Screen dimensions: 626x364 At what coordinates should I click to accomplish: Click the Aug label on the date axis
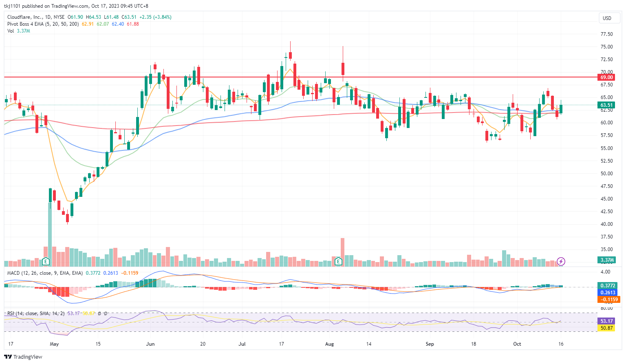point(330,344)
